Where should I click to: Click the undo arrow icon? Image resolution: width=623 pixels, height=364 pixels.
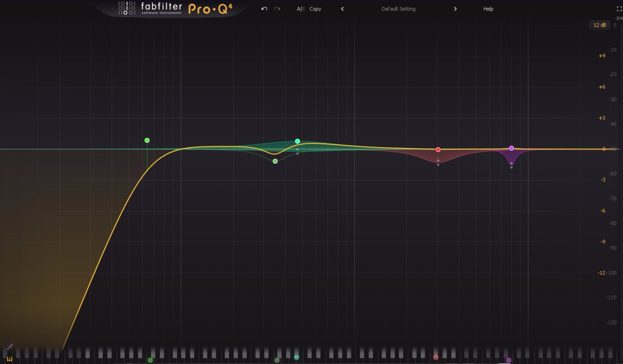pyautogui.click(x=264, y=9)
